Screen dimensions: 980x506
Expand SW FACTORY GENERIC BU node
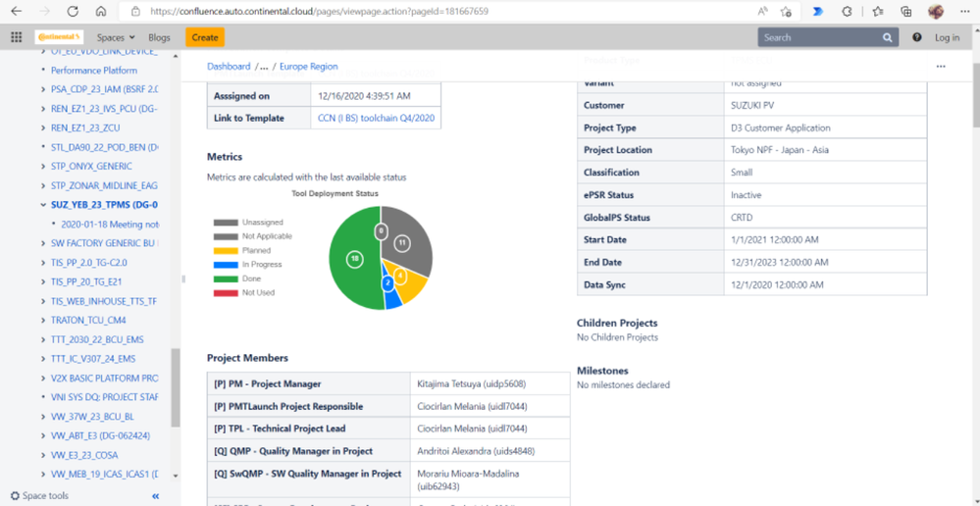click(x=42, y=243)
